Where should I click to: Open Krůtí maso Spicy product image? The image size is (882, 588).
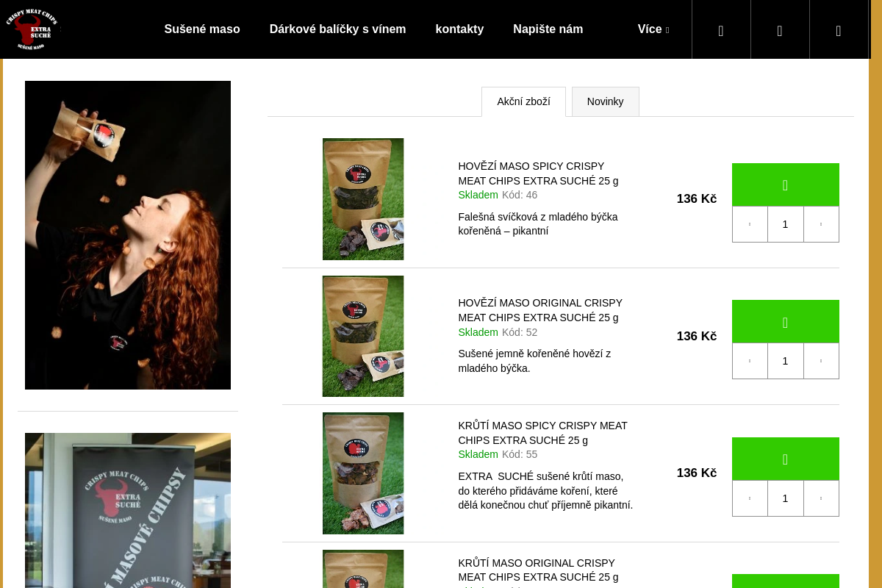point(363,473)
